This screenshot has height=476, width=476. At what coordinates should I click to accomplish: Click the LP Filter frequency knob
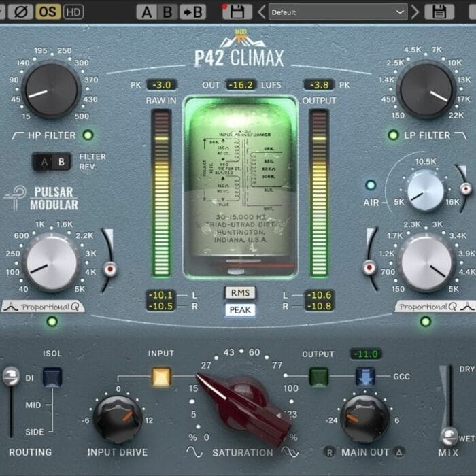coord(426,89)
